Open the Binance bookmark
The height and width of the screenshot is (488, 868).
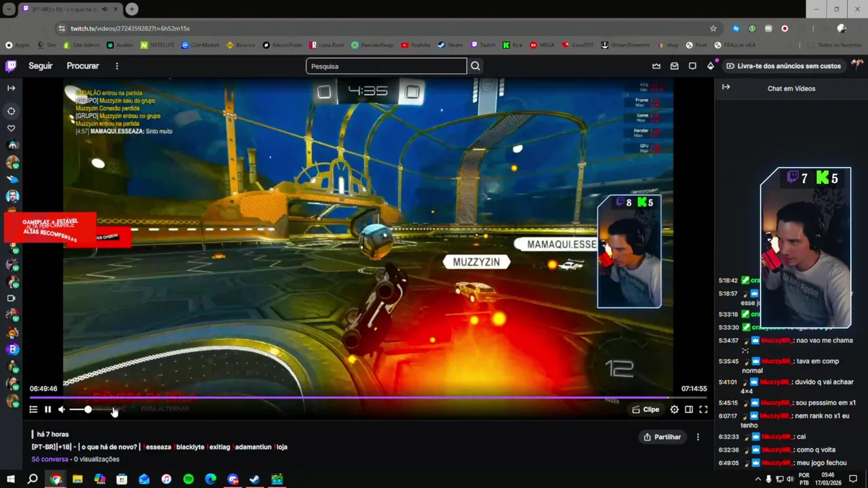[x=241, y=45]
